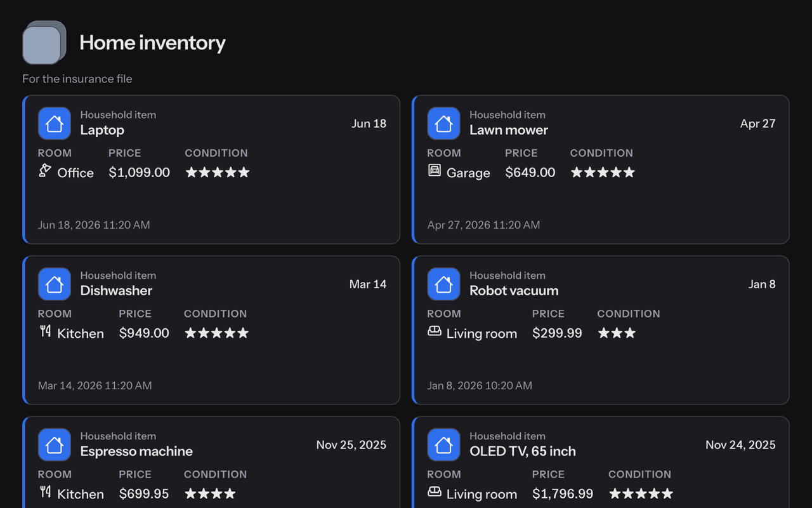812x508 pixels.
Task: Click the Living room value on OLED TV card
Action: coord(481,494)
